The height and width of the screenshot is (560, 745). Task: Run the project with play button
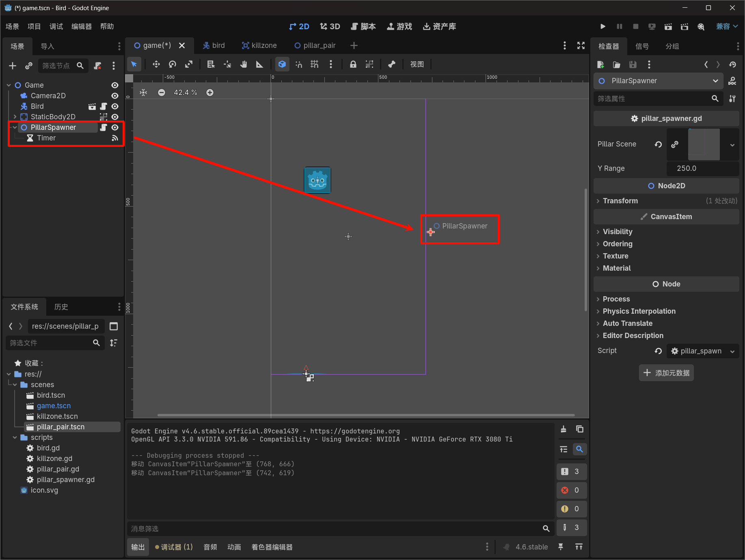(x=603, y=26)
